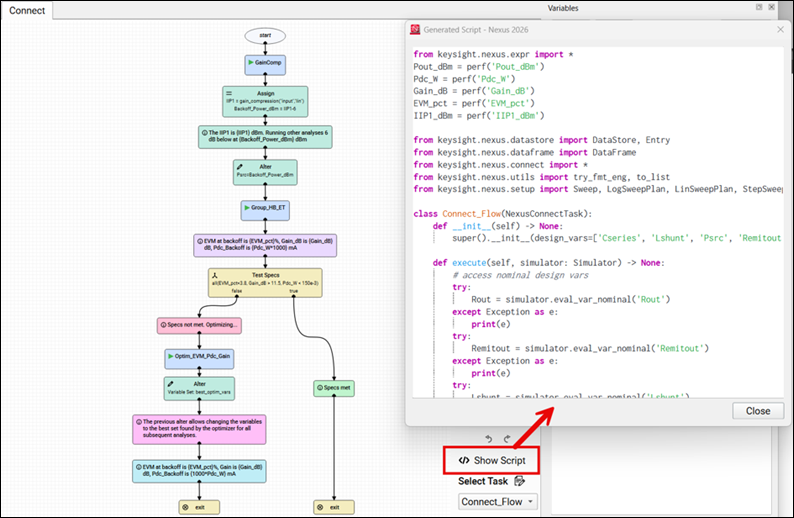Click the 'false' output label of Test Specs
Viewport: 794px width, 518px height.
tap(236, 291)
